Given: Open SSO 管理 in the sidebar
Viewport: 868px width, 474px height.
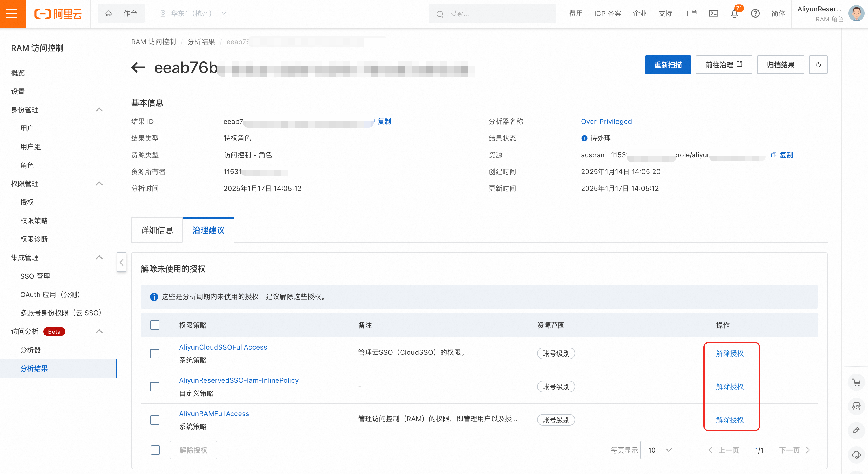Looking at the screenshot, I should point(35,276).
